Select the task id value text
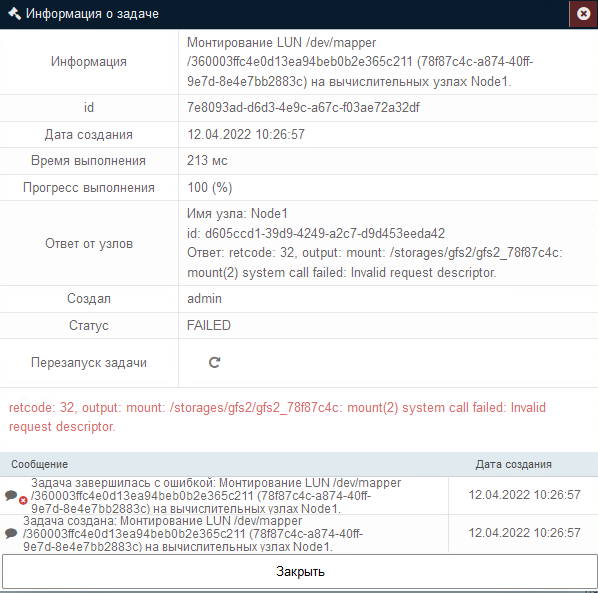The height and width of the screenshot is (593, 598). tap(303, 108)
